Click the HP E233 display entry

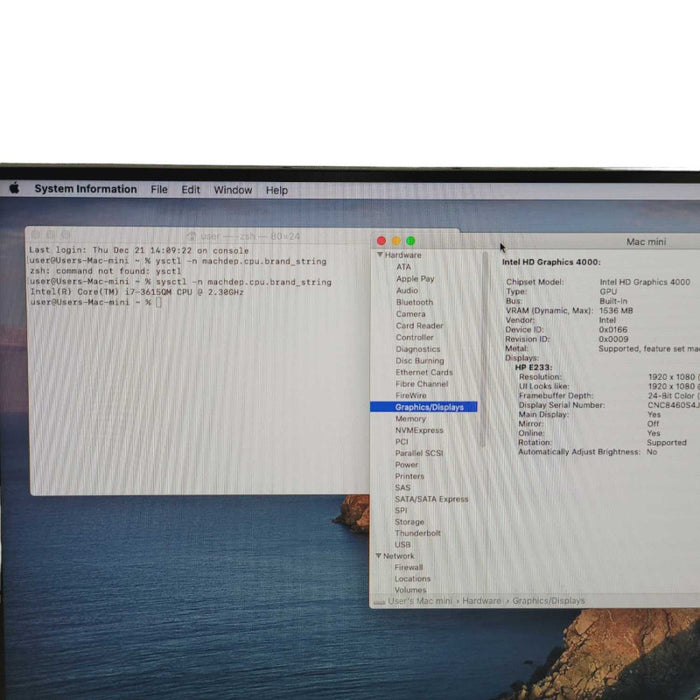533,367
